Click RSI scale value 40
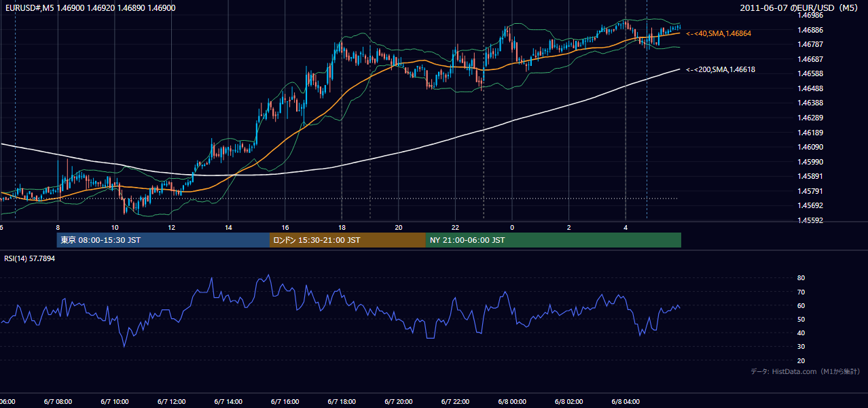 [801, 333]
